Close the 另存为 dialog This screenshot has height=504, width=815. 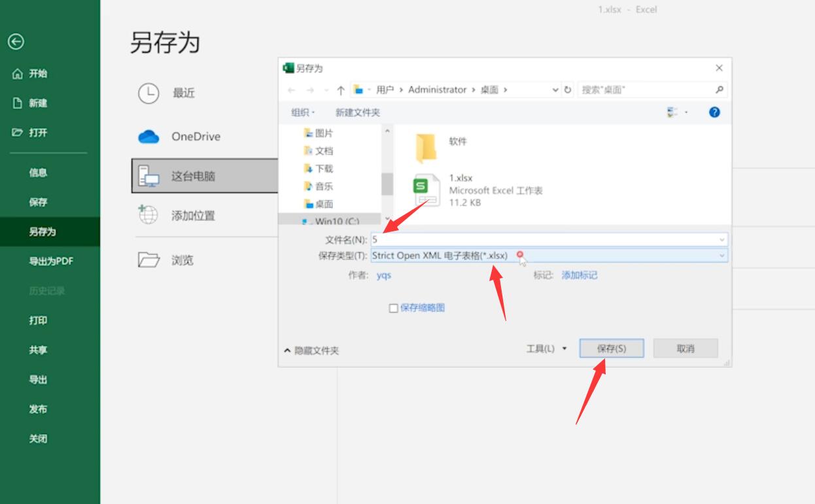tap(720, 68)
